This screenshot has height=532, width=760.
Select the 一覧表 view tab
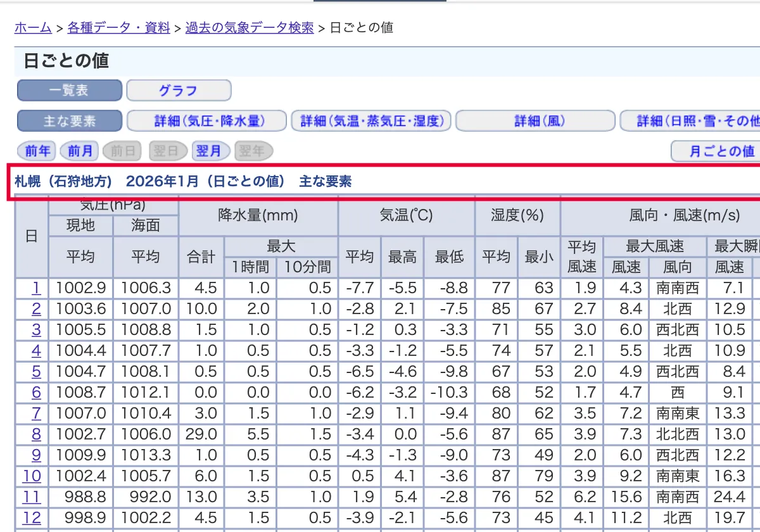point(70,91)
